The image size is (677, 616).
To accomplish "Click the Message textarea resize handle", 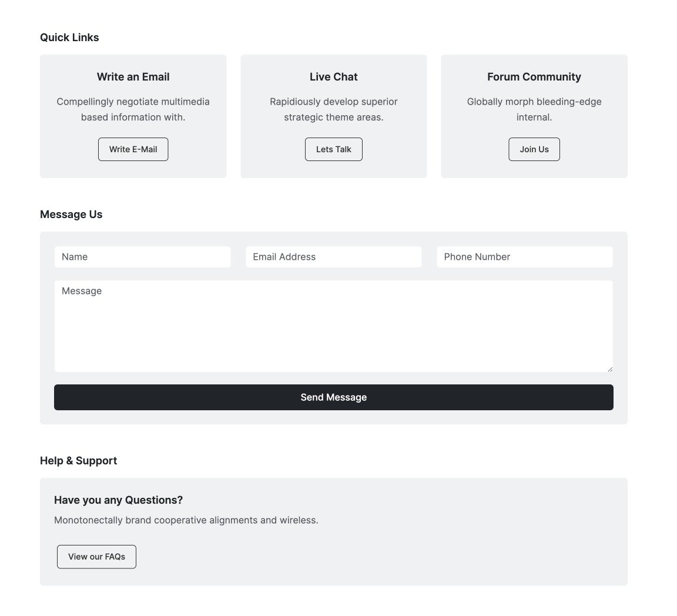I will 610,369.
